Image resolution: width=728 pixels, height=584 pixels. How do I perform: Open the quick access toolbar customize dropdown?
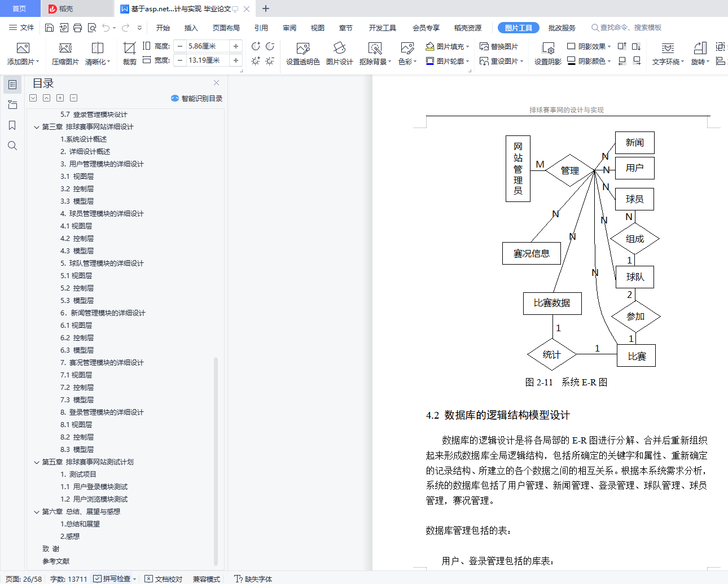coord(139,28)
